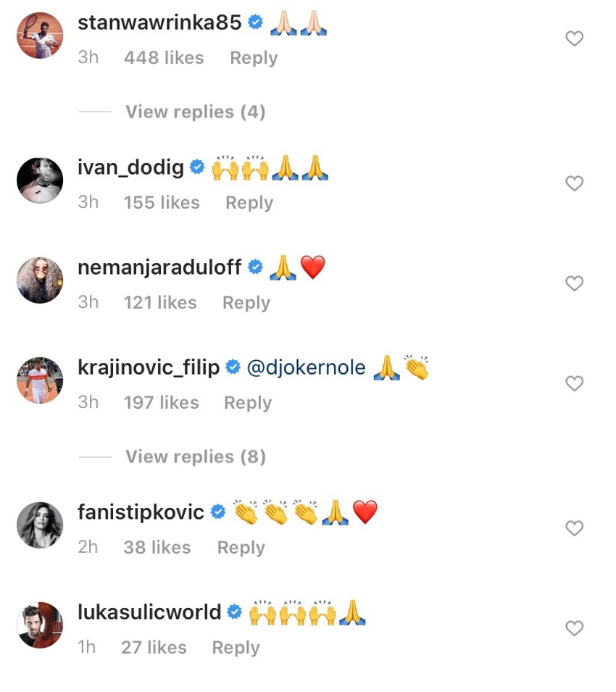View who liked ivan_dodig's comment via 155 likes

tap(161, 202)
